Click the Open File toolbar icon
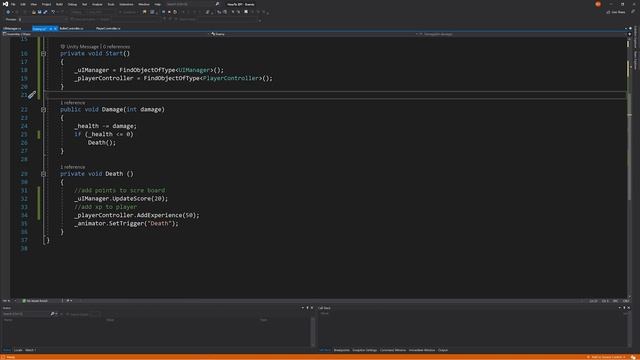 (34, 12)
